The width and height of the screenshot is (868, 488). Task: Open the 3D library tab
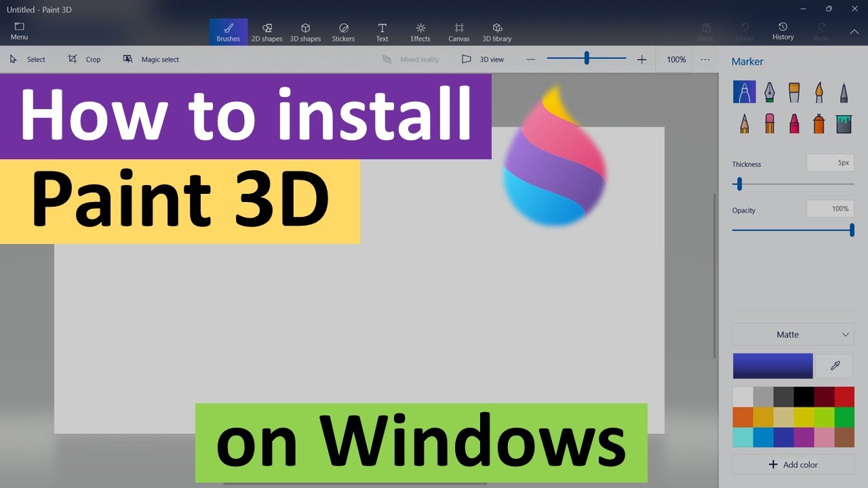(497, 32)
